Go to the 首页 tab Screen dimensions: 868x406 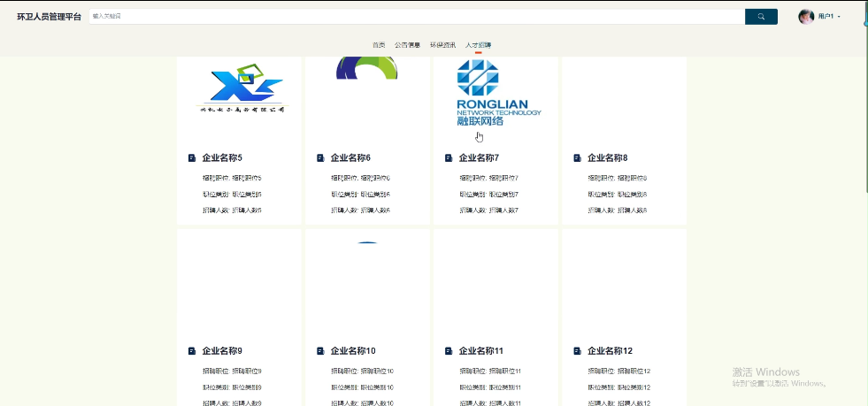pos(379,45)
